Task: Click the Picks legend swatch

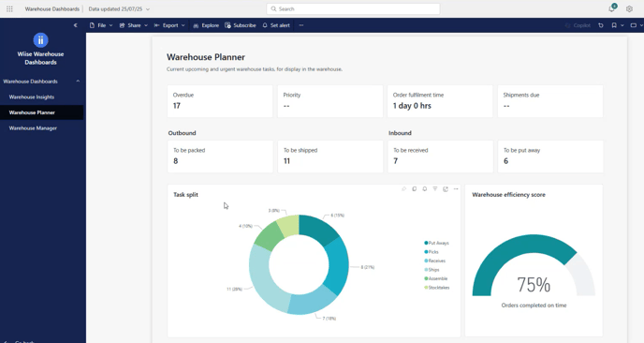Action: 426,252
